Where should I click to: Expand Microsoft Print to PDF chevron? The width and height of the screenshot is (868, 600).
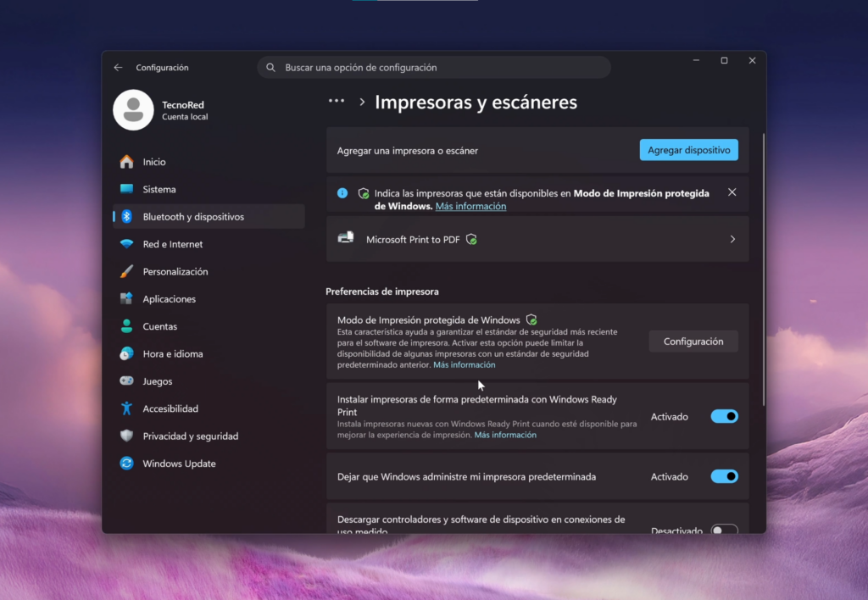[x=732, y=239]
